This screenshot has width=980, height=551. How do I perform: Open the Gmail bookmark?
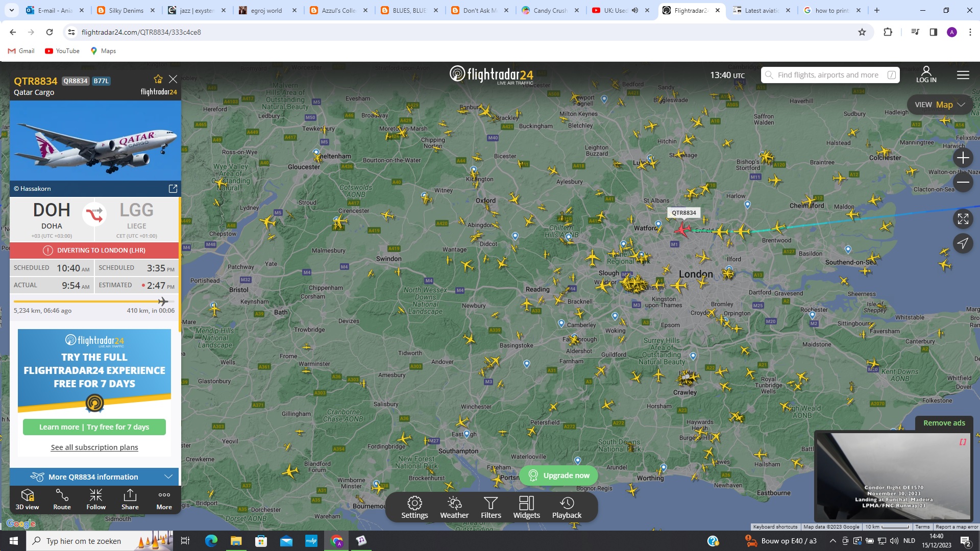click(x=21, y=51)
